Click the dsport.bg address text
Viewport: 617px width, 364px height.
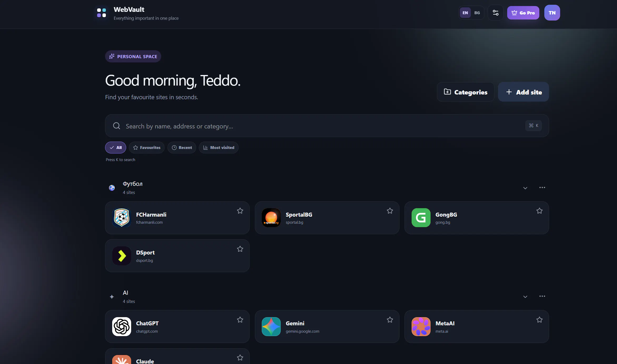point(145,261)
